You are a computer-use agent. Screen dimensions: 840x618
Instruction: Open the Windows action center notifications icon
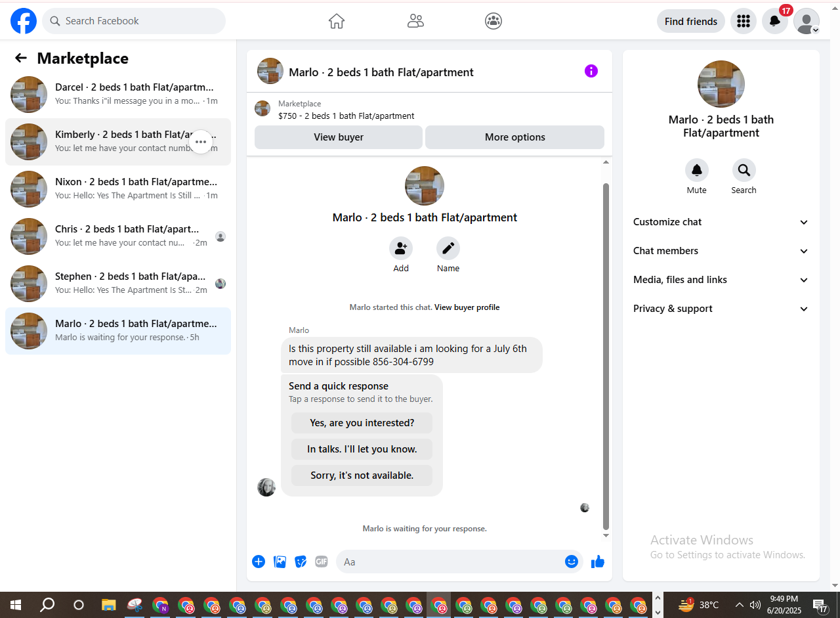click(820, 605)
